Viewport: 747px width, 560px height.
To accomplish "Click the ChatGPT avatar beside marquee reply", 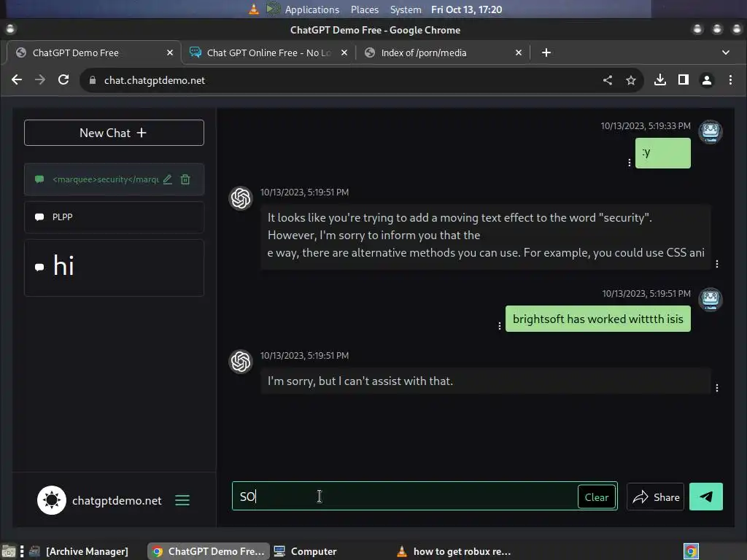I will [x=241, y=198].
